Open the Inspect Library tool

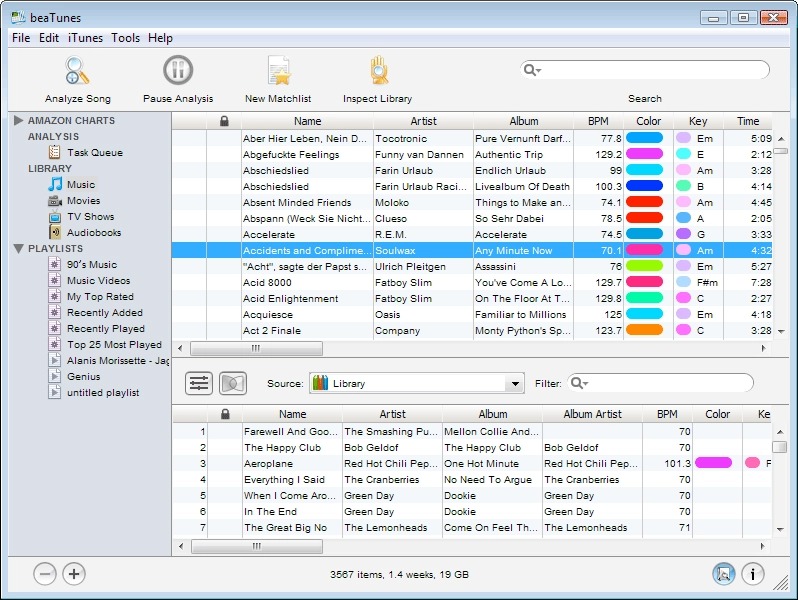pos(377,71)
